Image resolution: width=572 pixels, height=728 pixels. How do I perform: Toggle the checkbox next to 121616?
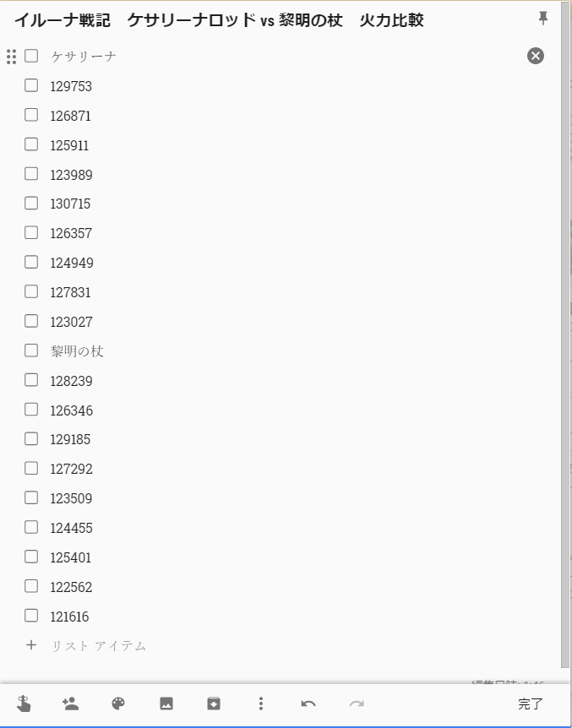pyautogui.click(x=31, y=616)
